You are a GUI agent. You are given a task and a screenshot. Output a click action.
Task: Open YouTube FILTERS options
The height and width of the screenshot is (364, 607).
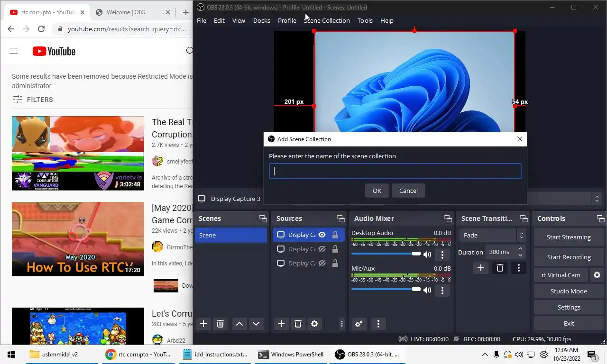(33, 100)
